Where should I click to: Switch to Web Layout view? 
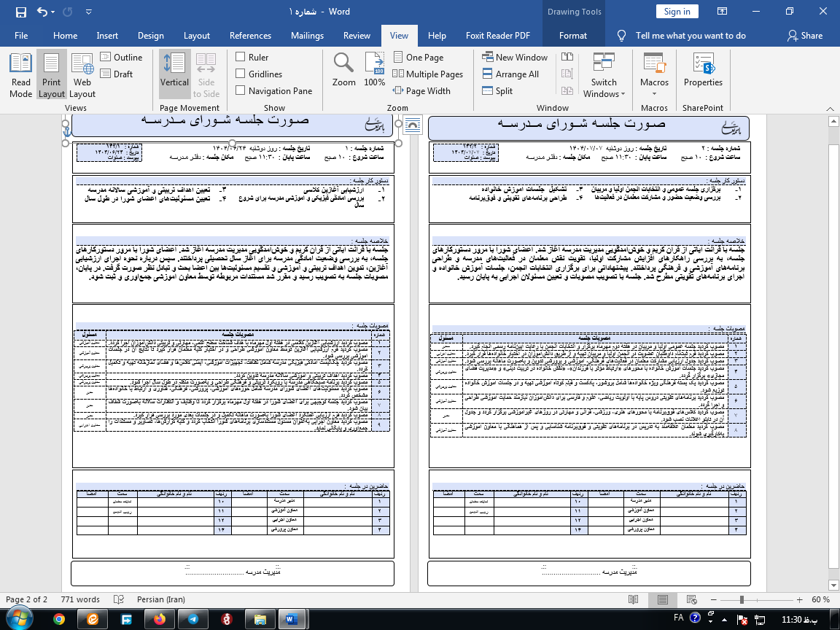coord(82,75)
